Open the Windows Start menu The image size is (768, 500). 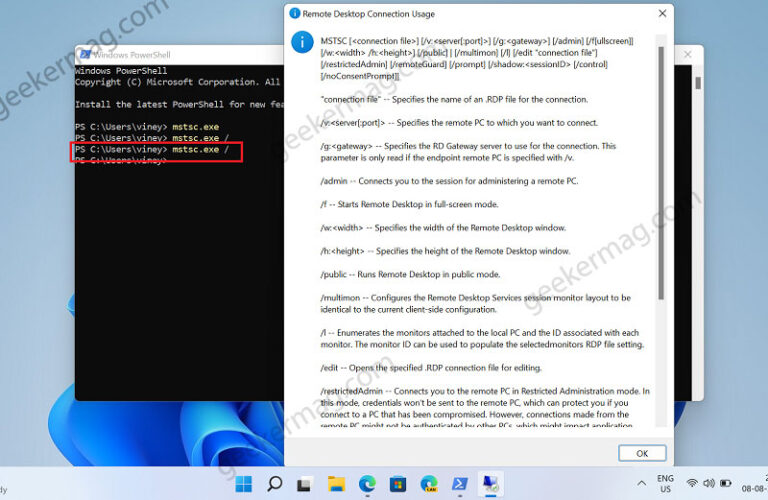click(x=243, y=485)
